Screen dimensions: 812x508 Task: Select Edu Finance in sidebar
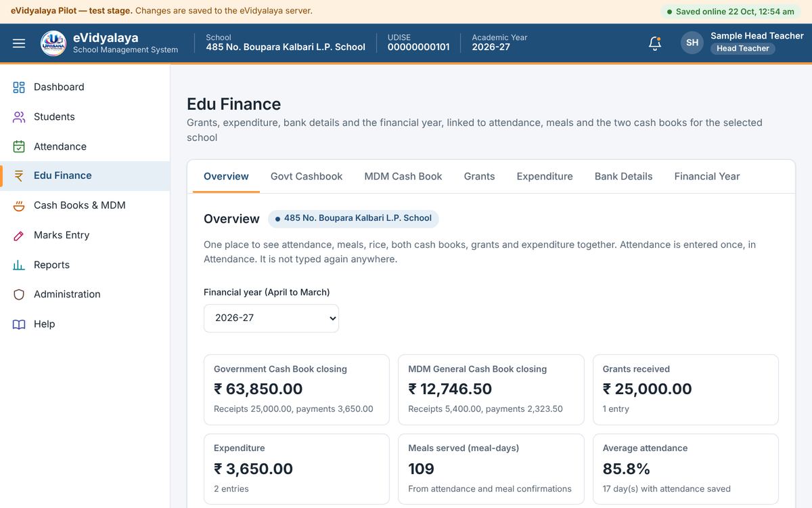point(85,176)
